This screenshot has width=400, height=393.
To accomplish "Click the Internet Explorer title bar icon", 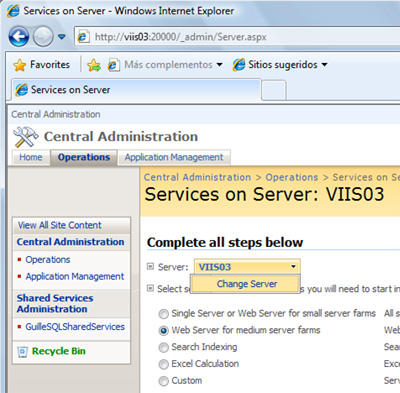I will (x=13, y=11).
